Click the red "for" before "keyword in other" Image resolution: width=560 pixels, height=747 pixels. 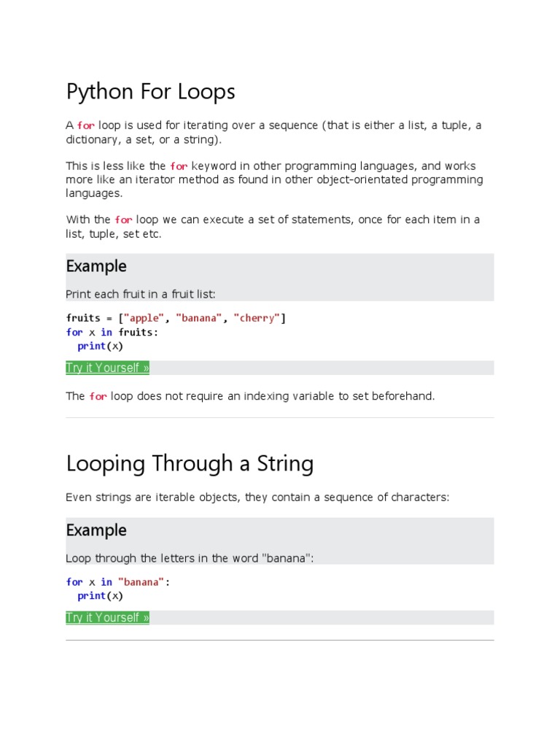(x=179, y=166)
